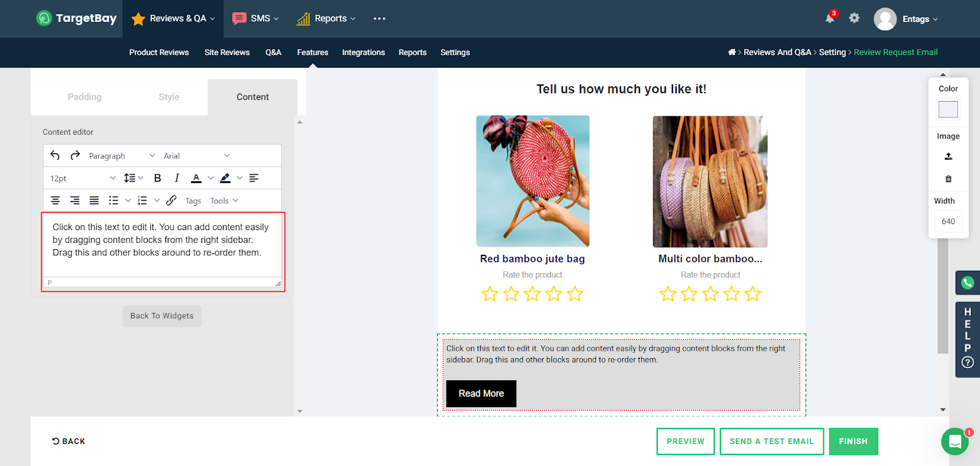Screen dimensions: 980x466
Task: Align text left
Action: pyautogui.click(x=254, y=178)
